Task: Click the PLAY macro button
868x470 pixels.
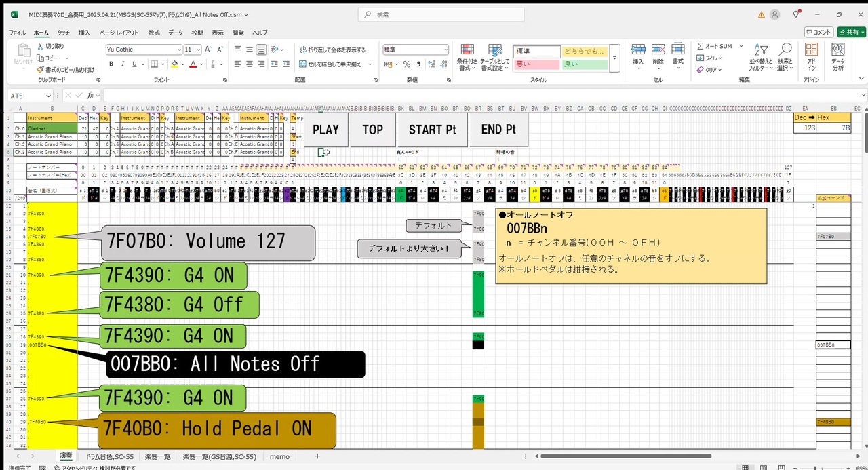Action: [x=325, y=130]
